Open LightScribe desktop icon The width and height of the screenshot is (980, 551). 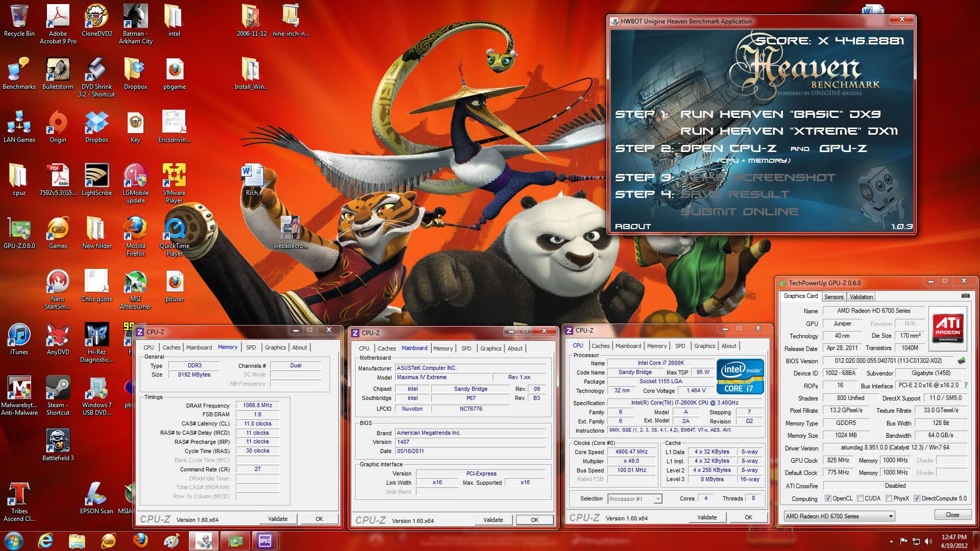coord(97,180)
